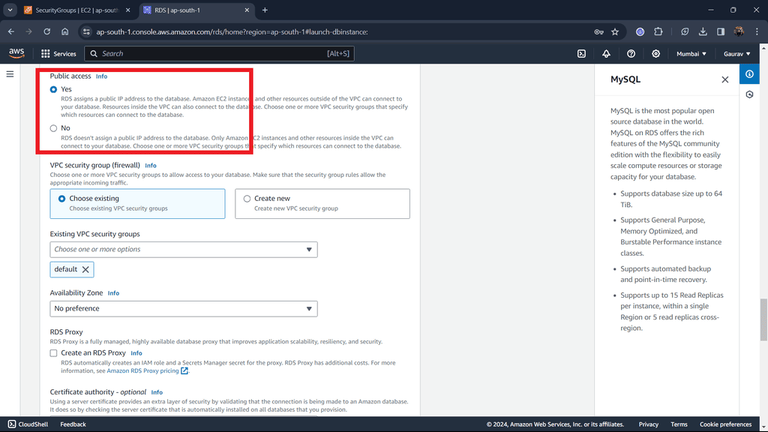Open the help question mark menu
The width and height of the screenshot is (768, 432).
click(x=631, y=54)
